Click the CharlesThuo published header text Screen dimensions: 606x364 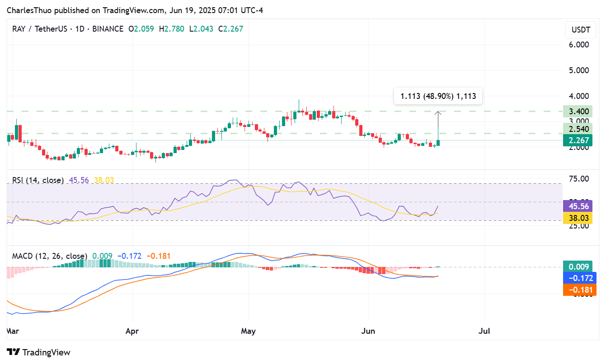[135, 10]
